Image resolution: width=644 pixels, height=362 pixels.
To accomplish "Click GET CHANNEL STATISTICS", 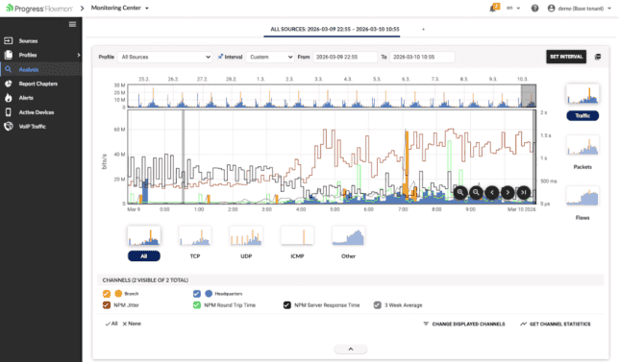I will [x=556, y=324].
